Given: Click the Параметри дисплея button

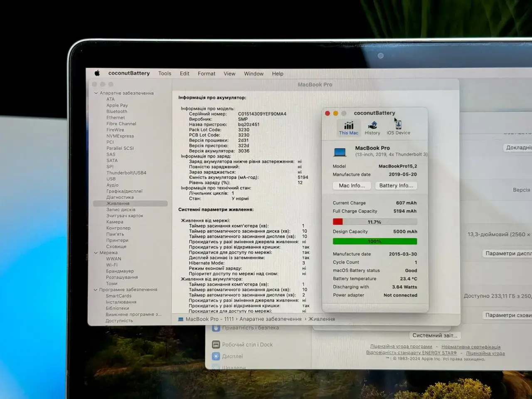Looking at the screenshot, I should coord(508,254).
